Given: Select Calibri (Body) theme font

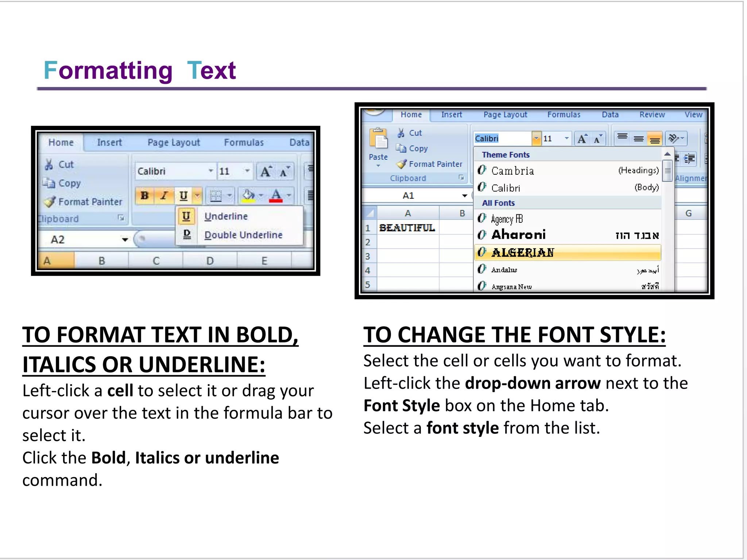Looking at the screenshot, I should tap(568, 187).
